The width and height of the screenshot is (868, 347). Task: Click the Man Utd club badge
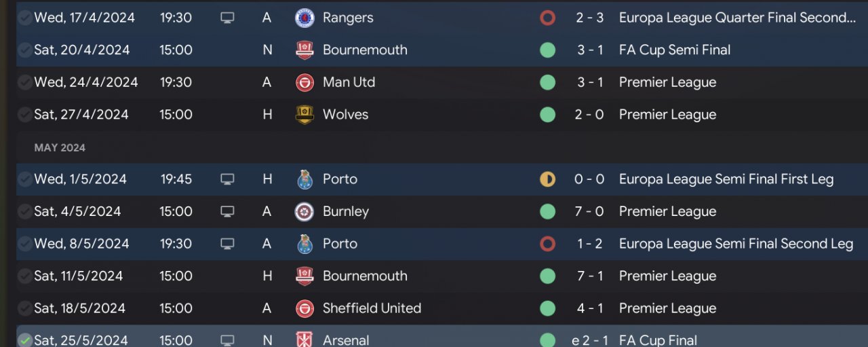tap(304, 82)
